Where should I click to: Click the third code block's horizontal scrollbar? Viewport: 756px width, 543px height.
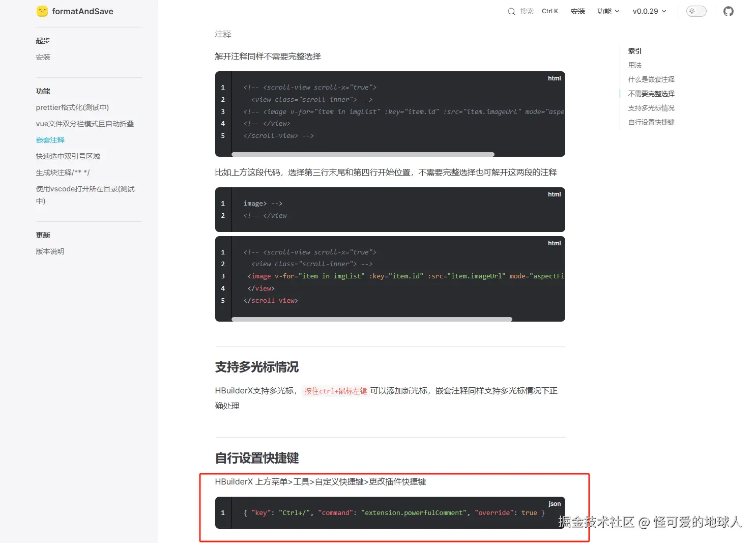coord(372,319)
